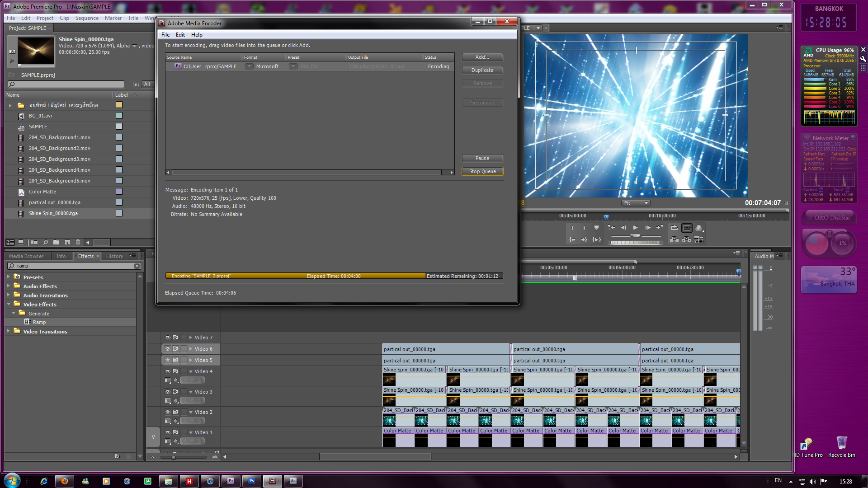The height and width of the screenshot is (488, 868).
Task: Click the Pause button in Media Encoder
Action: point(482,158)
